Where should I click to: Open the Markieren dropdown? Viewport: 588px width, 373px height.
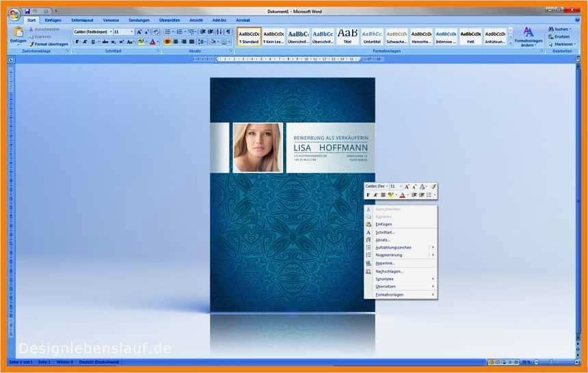(x=562, y=44)
